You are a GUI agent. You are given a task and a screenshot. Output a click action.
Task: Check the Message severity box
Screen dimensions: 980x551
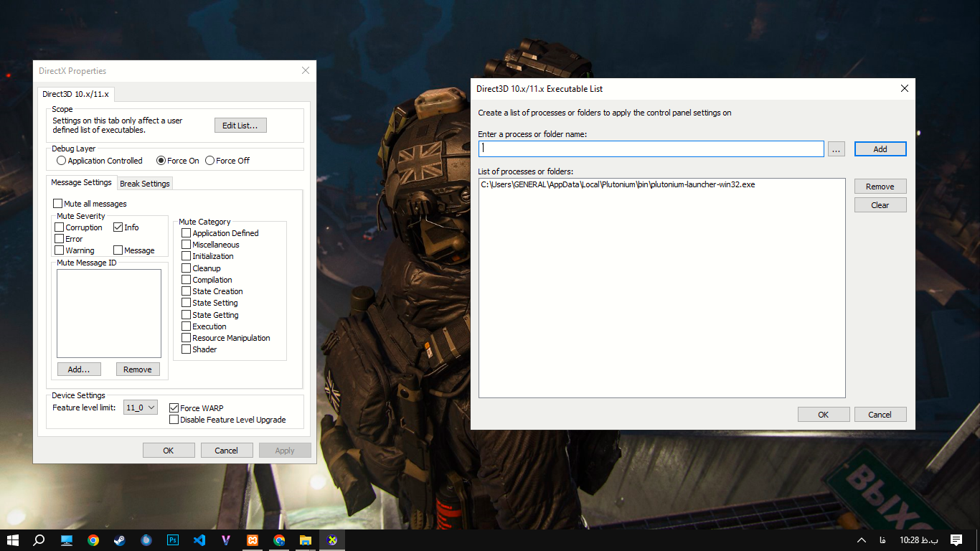pyautogui.click(x=118, y=250)
